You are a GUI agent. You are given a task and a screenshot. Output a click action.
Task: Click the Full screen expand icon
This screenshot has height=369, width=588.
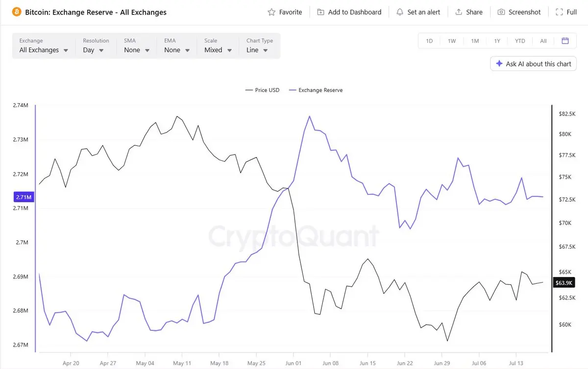coord(559,12)
